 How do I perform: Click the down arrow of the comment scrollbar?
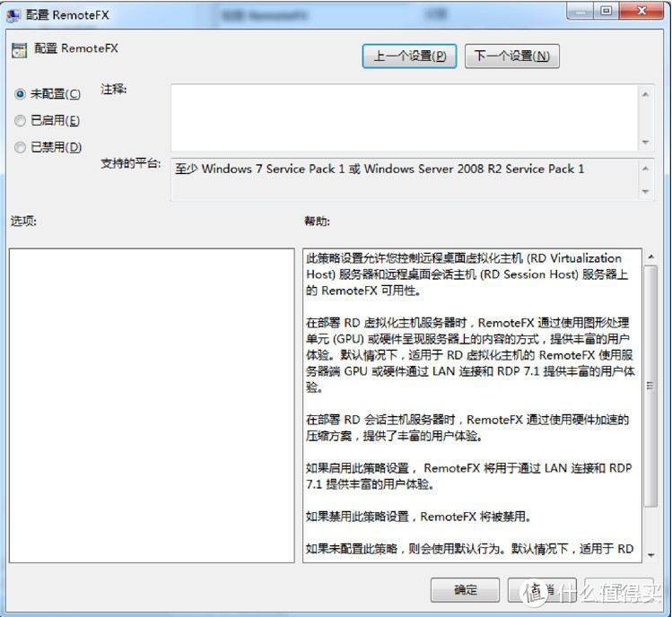click(644, 143)
